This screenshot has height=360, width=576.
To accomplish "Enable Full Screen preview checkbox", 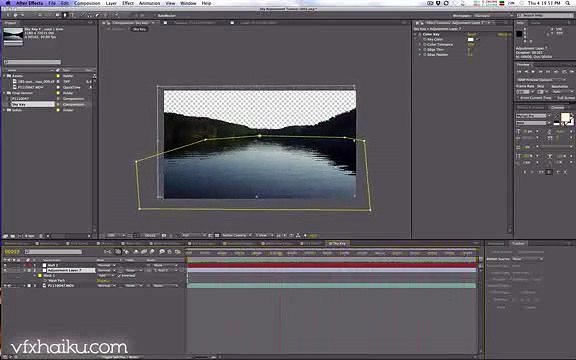I will (554, 98).
